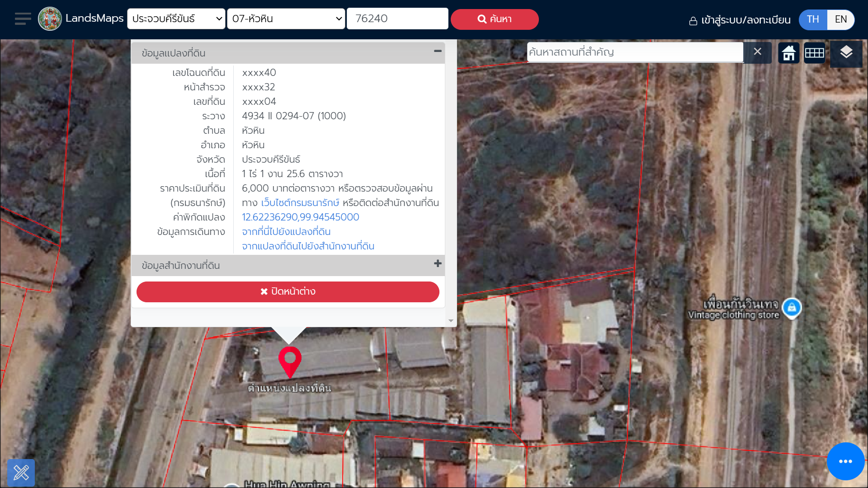Open the parcel coordinates link
This screenshot has width=868, height=488.
(x=300, y=217)
